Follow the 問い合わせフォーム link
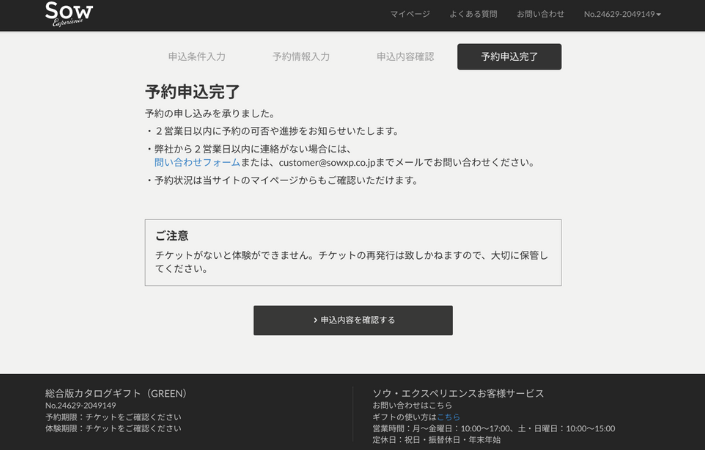Viewport: 705px width, 450px height. point(197,162)
